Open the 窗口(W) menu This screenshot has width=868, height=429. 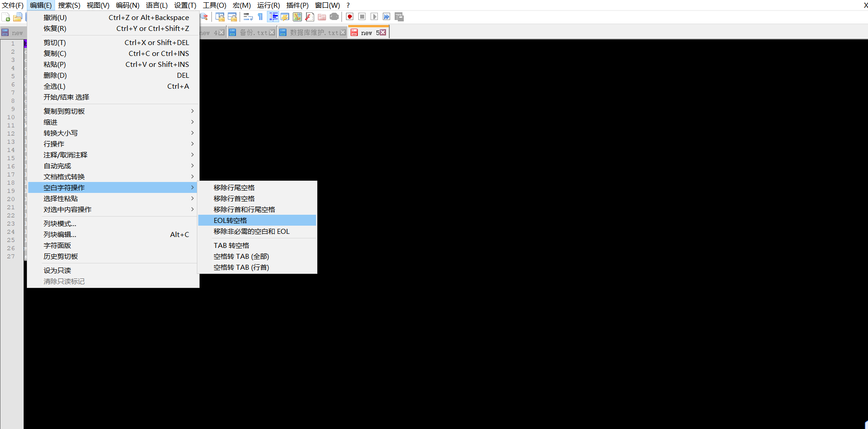point(327,5)
